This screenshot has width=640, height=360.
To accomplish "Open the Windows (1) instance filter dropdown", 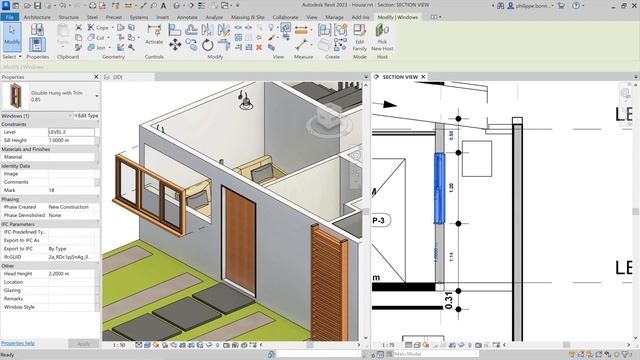I will click(x=70, y=116).
